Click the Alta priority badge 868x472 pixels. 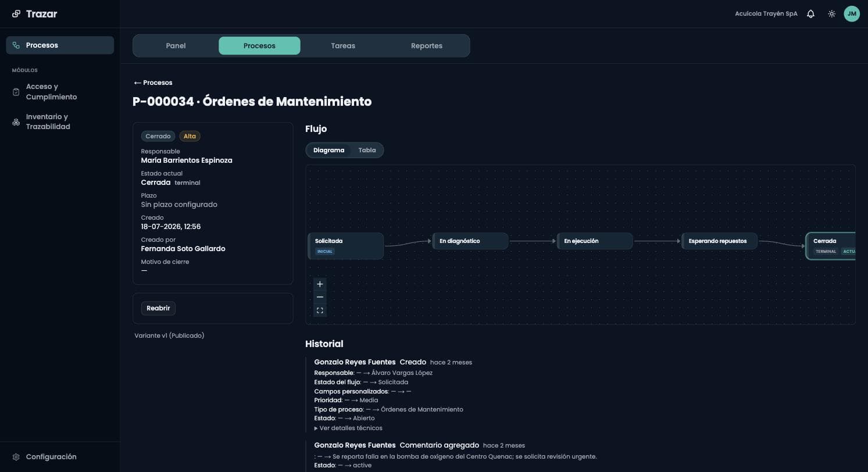(x=190, y=136)
